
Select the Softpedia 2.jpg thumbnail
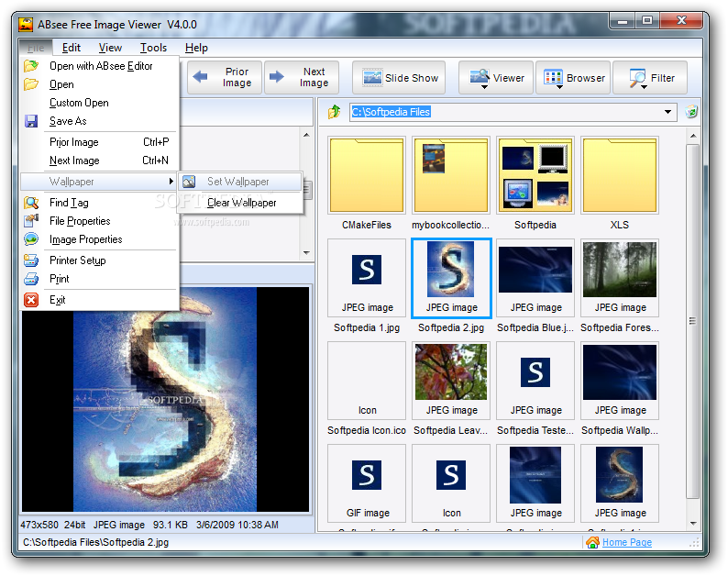[451, 278]
